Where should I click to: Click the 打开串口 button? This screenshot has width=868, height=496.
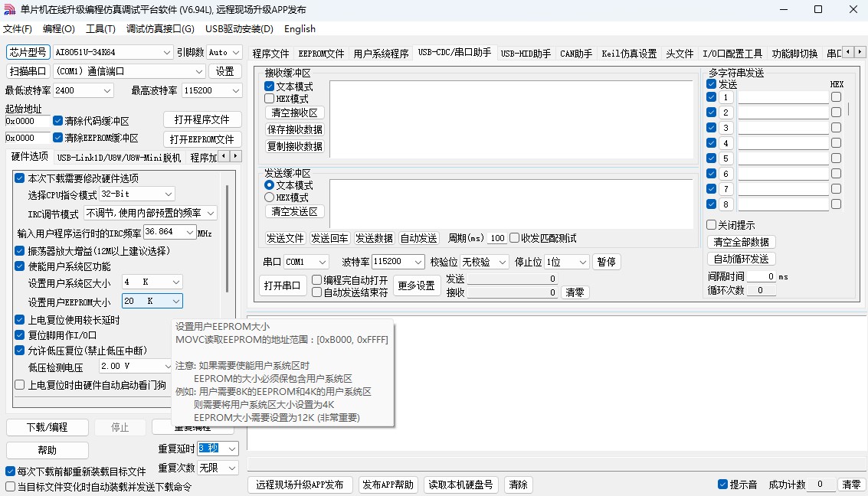coord(283,286)
